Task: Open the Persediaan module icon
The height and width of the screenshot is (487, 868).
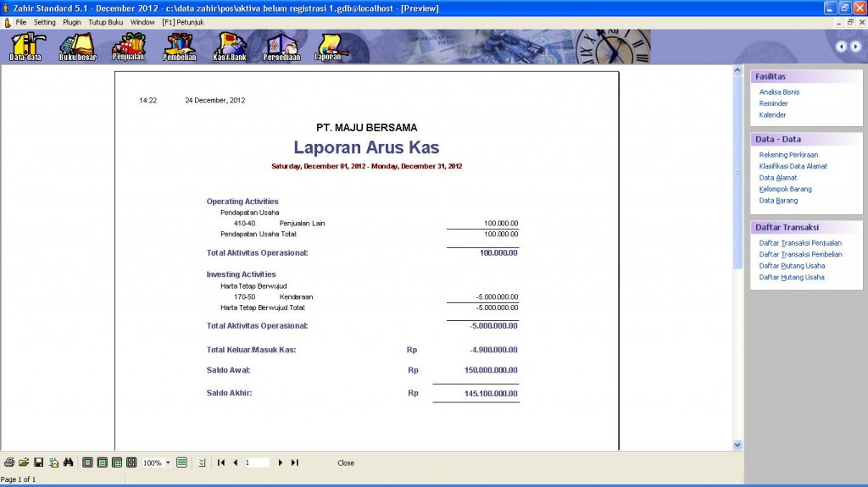Action: click(x=281, y=47)
